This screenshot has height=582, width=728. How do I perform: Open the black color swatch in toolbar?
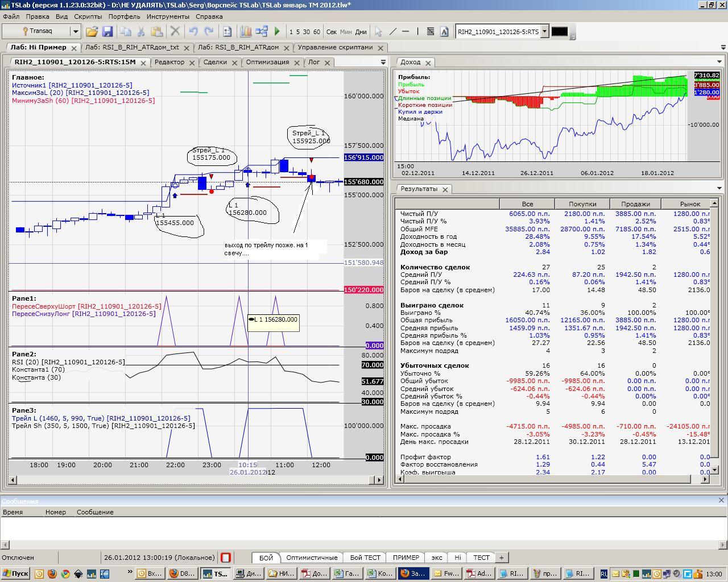click(559, 32)
